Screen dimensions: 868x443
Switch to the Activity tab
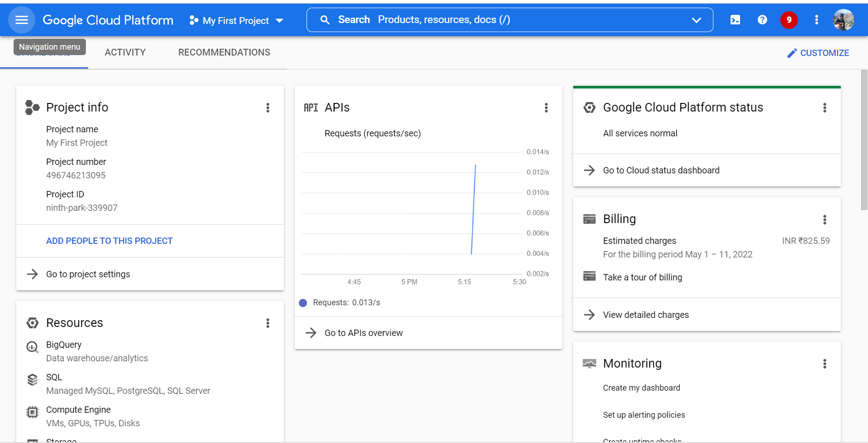tap(125, 52)
